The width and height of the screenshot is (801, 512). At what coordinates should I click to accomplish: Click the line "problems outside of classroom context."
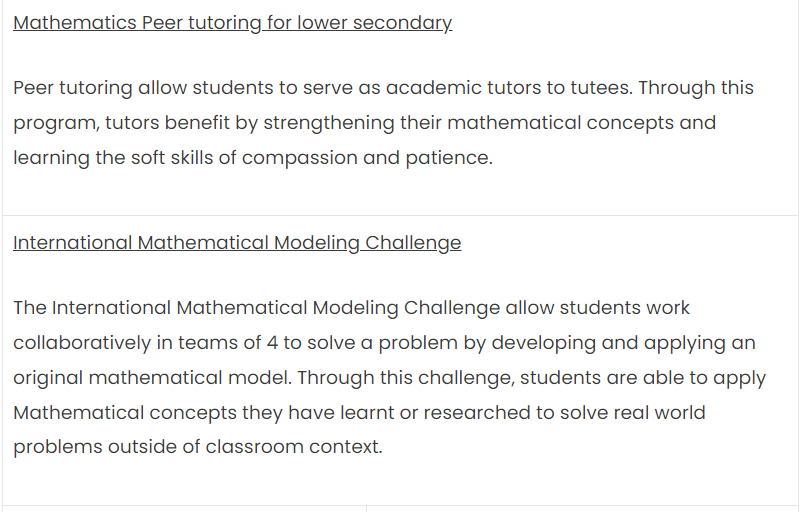(x=198, y=447)
